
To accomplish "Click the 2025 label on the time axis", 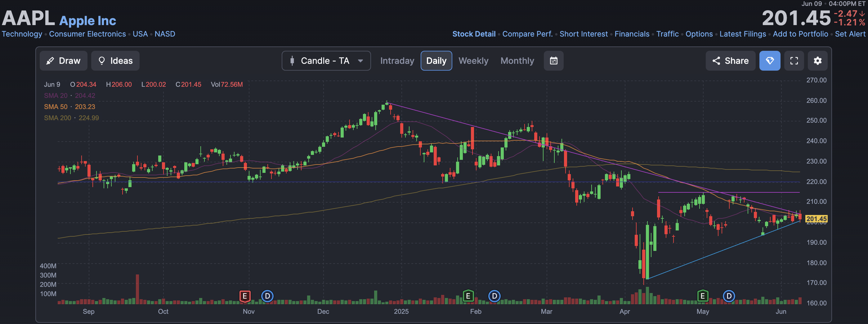I will pos(401,311).
